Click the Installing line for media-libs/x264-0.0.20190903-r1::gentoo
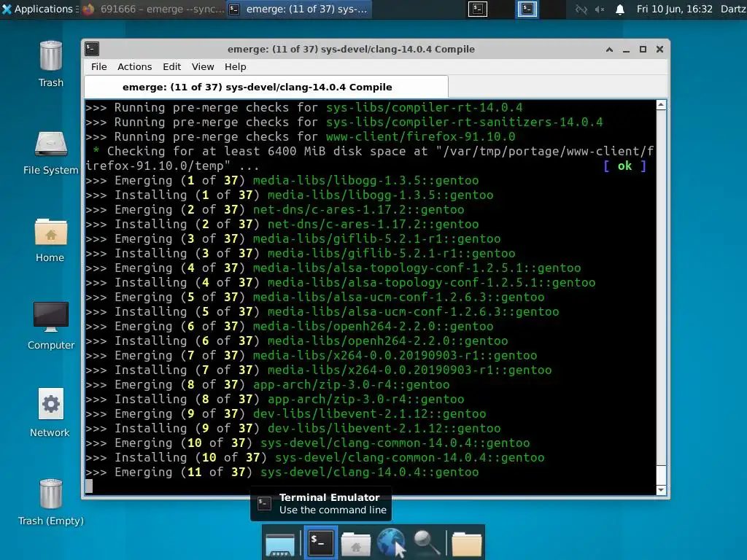747x560 pixels. click(x=319, y=370)
